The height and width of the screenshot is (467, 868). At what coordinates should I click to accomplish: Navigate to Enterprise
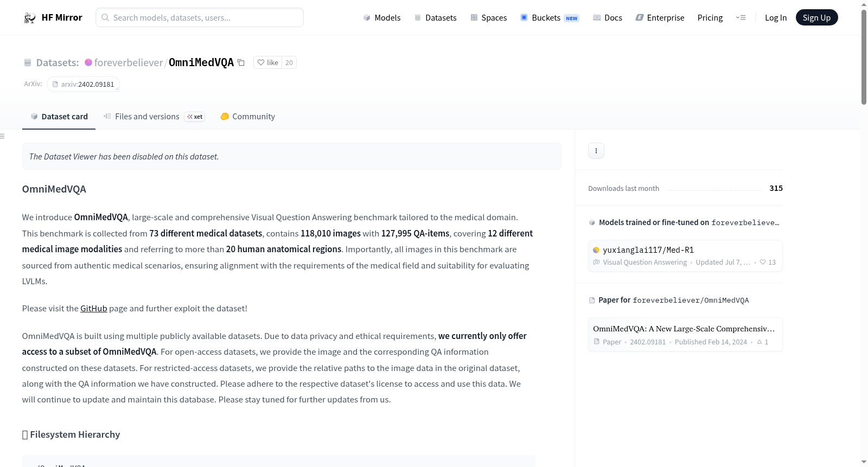click(660, 17)
